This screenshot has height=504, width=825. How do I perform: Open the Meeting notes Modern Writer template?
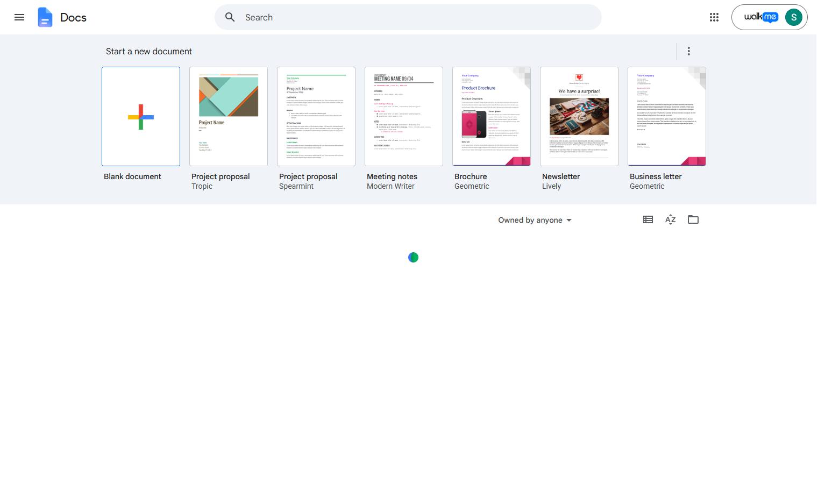[404, 116]
